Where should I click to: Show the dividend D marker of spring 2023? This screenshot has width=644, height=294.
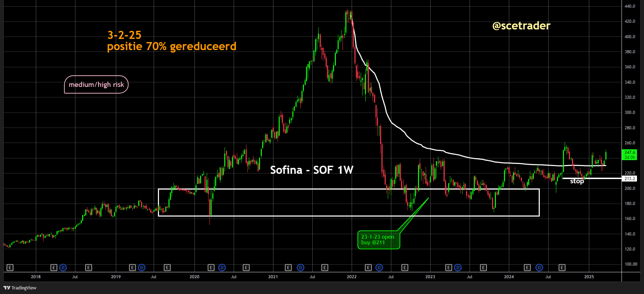tap(458, 268)
